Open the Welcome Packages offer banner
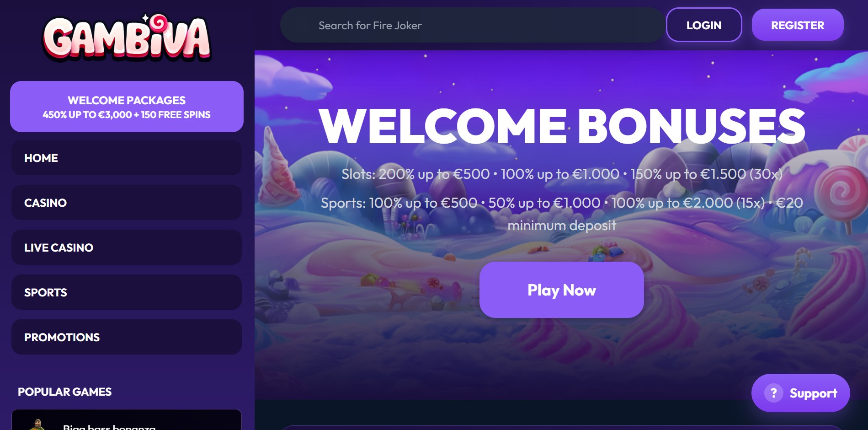Image resolution: width=868 pixels, height=430 pixels. coord(127,107)
